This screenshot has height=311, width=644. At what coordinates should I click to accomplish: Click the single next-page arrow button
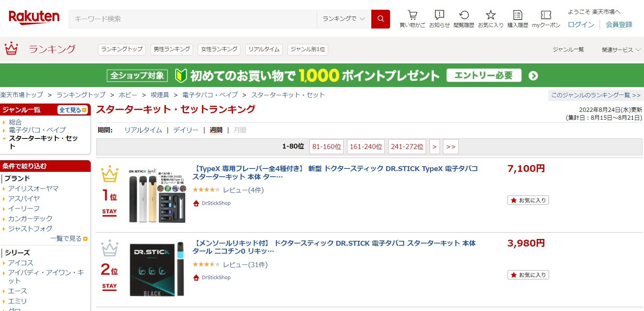click(434, 147)
